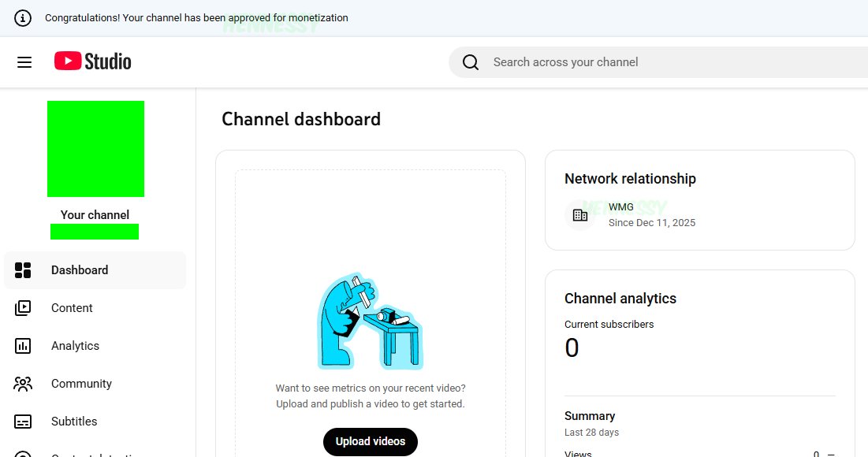
Task: Click the WMG network building icon
Action: coord(580,215)
